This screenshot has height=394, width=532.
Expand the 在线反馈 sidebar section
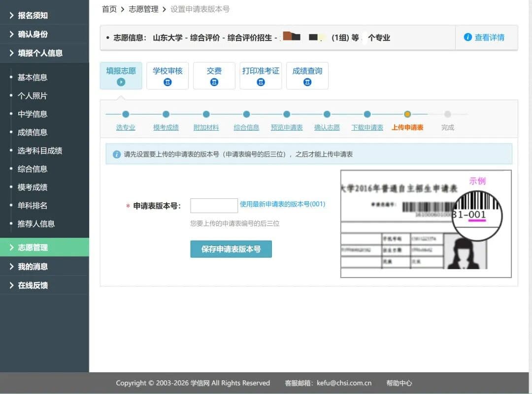click(44, 286)
